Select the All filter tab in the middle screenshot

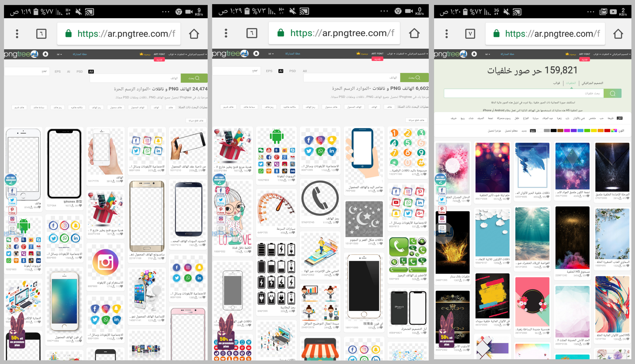(x=305, y=71)
